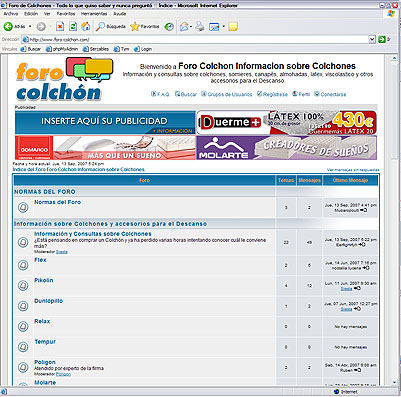Open the Login bookmark
Image resolution: width=401 pixels, height=397 pixels.
(143, 49)
